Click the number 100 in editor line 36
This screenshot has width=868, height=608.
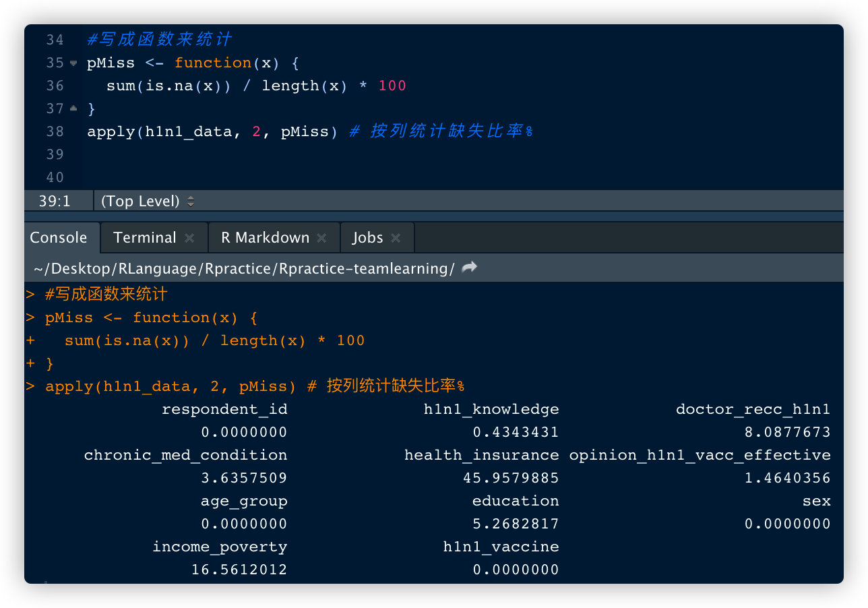pos(392,86)
